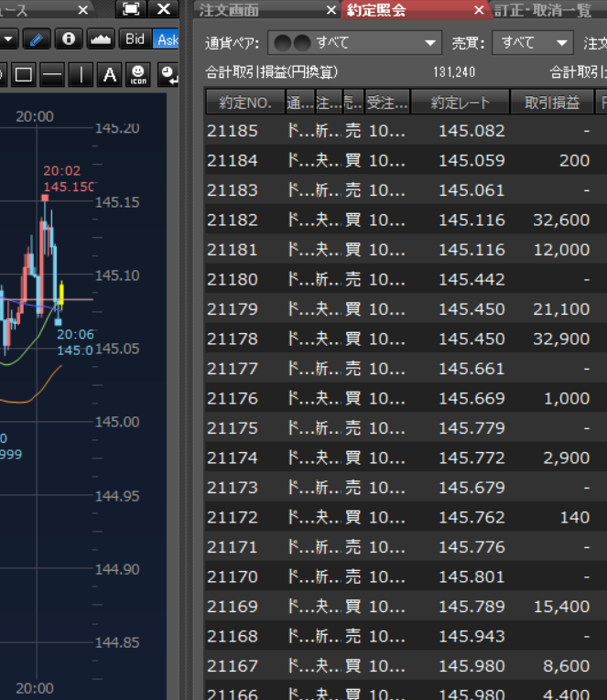Switch chart to Bid price

135,39
